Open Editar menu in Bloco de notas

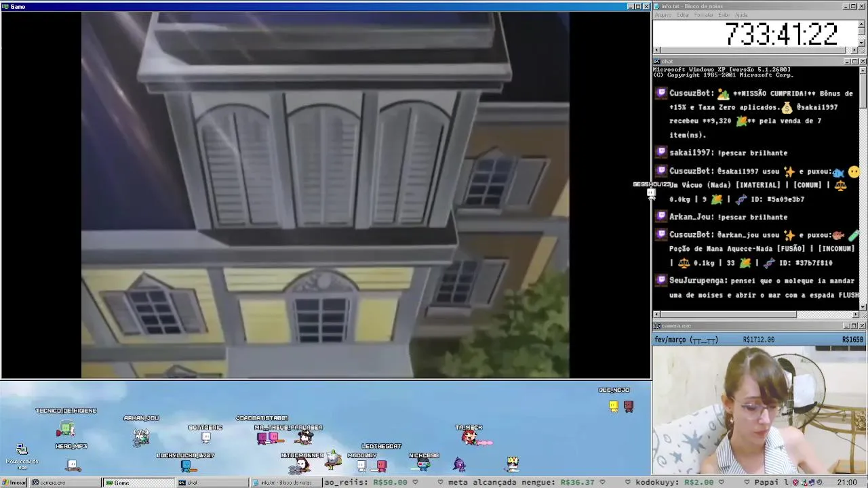(683, 15)
